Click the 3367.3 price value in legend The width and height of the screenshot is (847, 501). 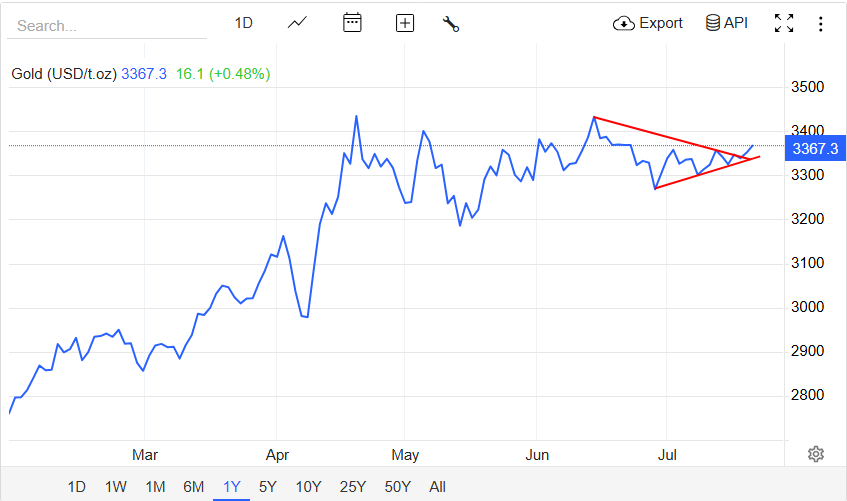coord(144,74)
